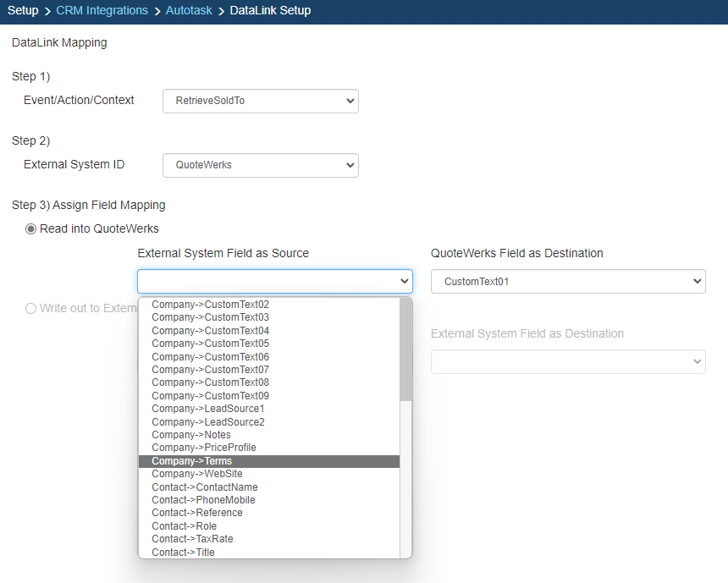Select the Write out to External radio button

pos(31,309)
